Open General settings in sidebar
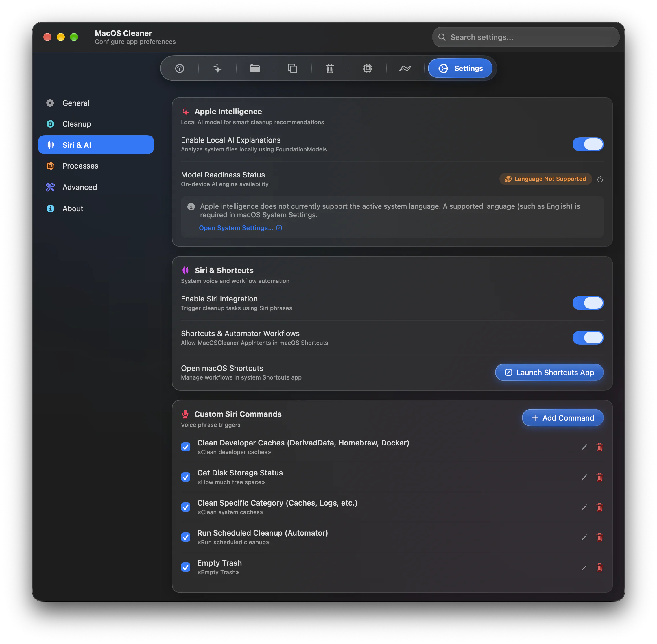Screen dimensions: 657x644 click(x=96, y=103)
